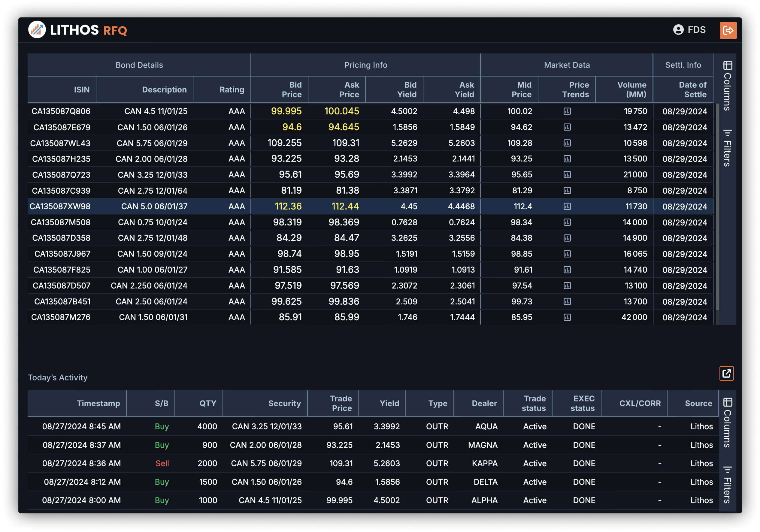The image size is (760, 532).
Task: Sort bonds by the Bid Price header
Action: click(291, 89)
